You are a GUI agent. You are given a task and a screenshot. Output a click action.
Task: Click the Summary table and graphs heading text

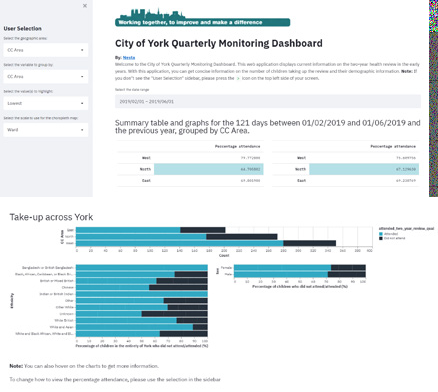point(268,127)
